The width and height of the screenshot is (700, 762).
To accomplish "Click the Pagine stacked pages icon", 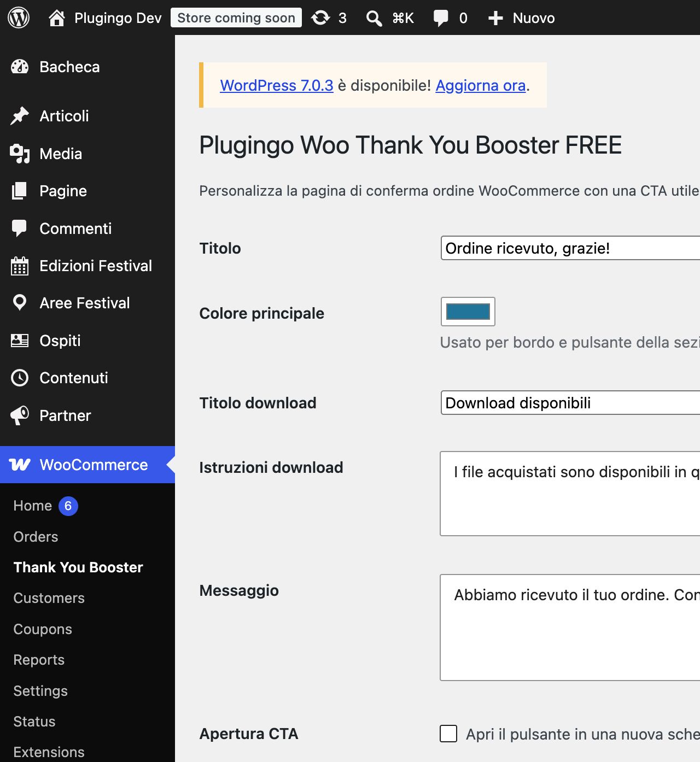I will (x=20, y=191).
